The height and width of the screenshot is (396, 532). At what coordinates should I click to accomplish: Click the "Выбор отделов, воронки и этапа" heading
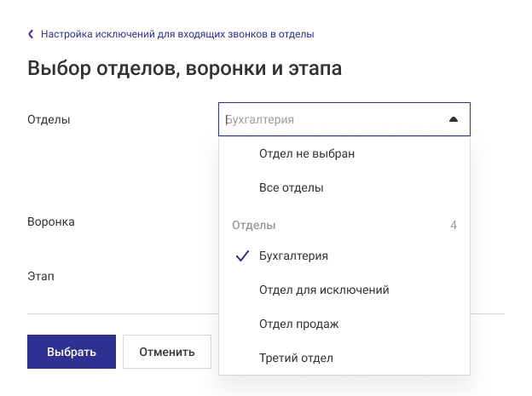coord(185,69)
